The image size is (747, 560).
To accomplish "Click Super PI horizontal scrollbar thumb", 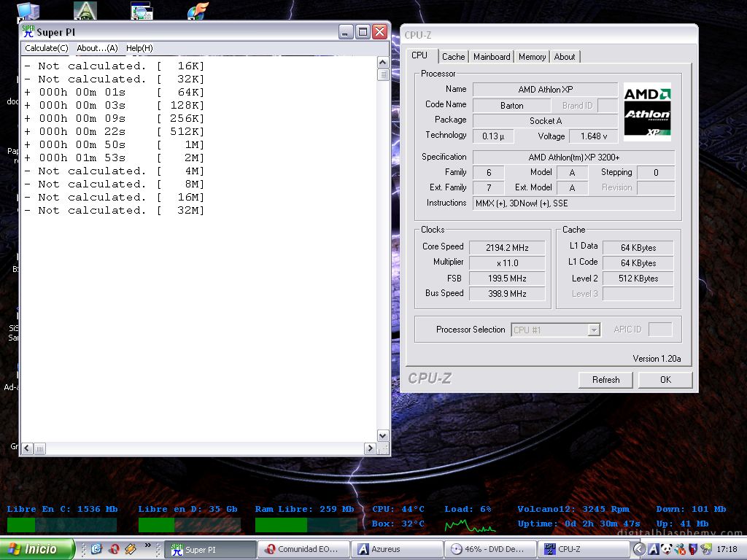I will [x=39, y=448].
